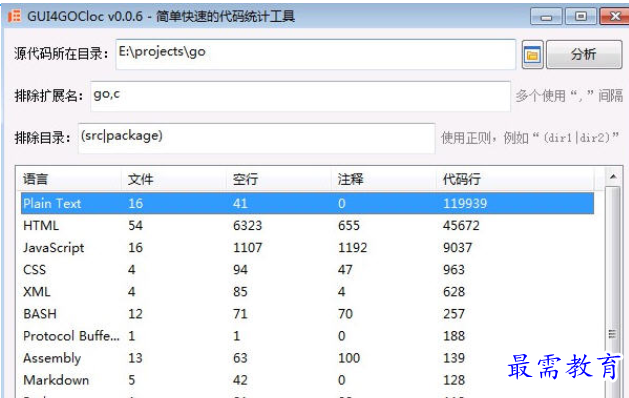Click code line count 188
Viewport: 629px width, 398px height.
454,336
